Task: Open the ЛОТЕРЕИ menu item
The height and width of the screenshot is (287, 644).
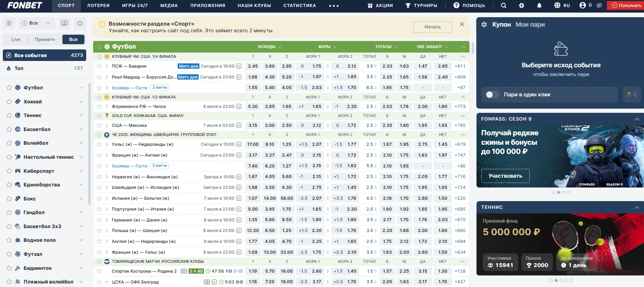Action: 98,6
